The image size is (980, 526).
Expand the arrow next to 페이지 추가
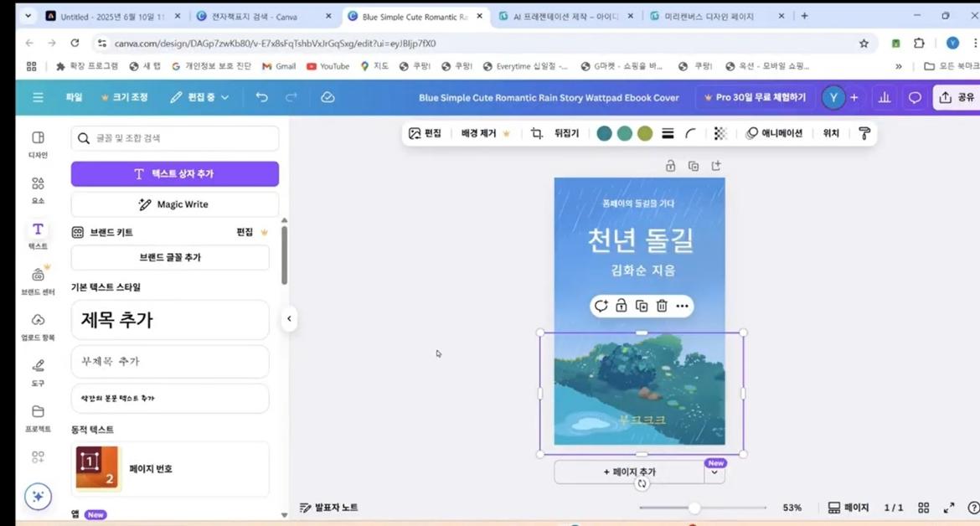(714, 472)
